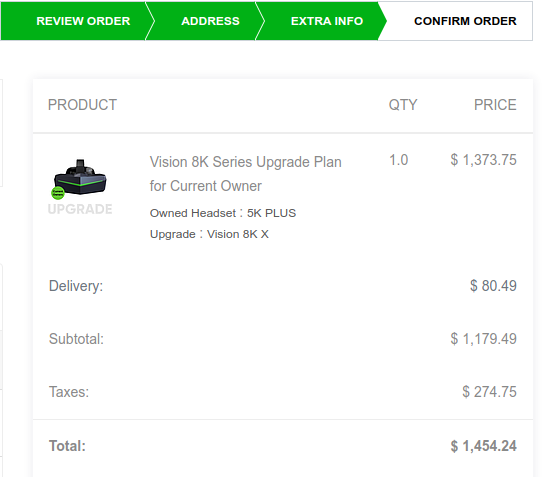Click the UPGRADE label under headset image
Image resolution: width=554 pixels, height=477 pixels.
tap(80, 209)
